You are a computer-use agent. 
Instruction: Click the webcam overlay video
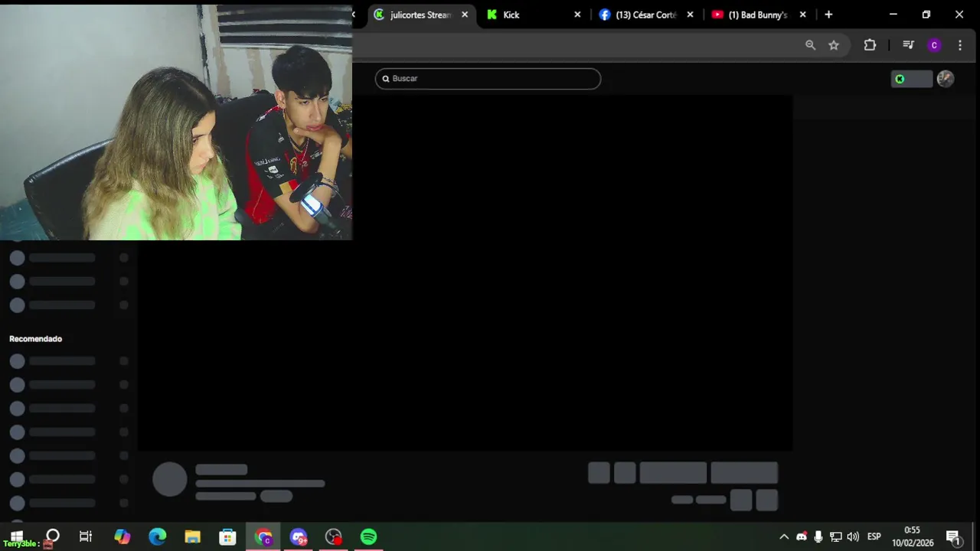tap(176, 122)
